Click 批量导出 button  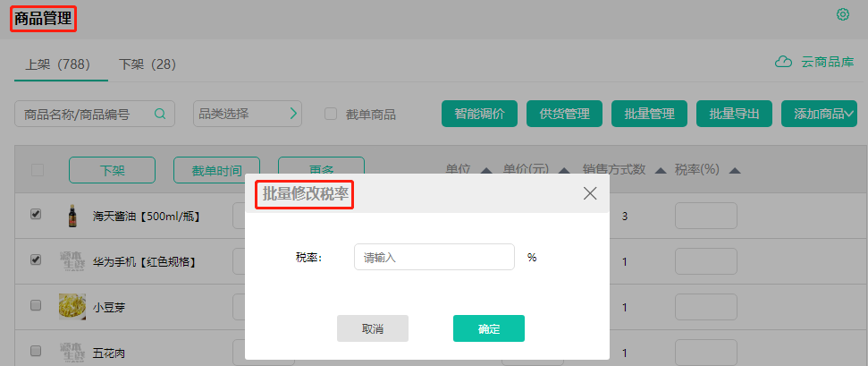734,114
